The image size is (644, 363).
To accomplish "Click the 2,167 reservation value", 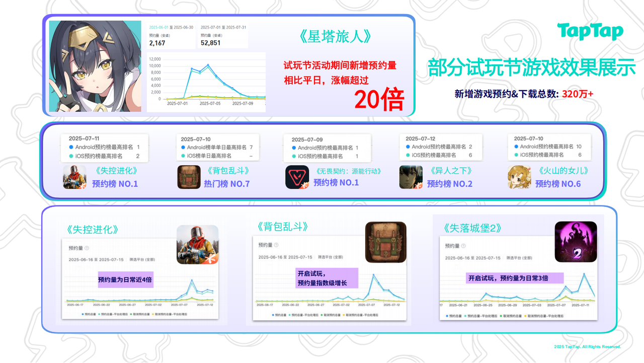I will coord(157,43).
